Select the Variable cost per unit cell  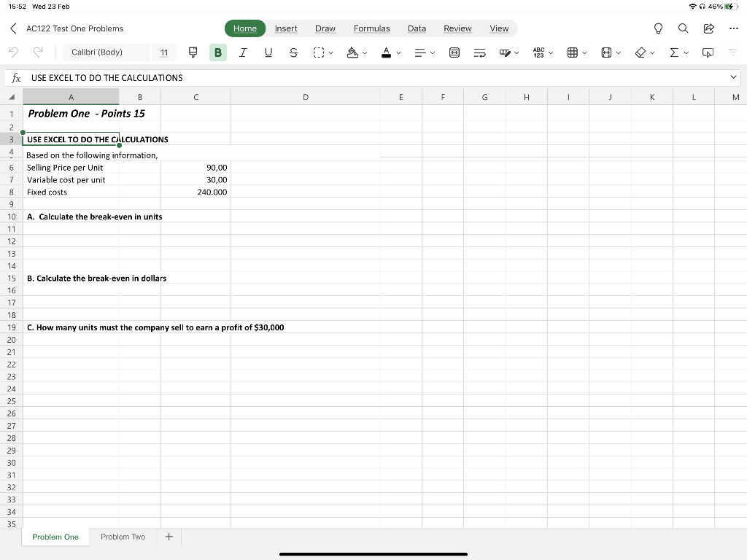71,180
